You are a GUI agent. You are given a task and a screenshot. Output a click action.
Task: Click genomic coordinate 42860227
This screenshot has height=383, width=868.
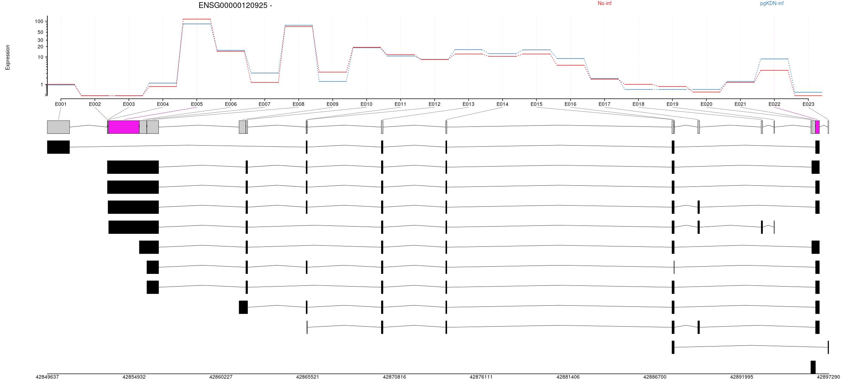(x=221, y=377)
